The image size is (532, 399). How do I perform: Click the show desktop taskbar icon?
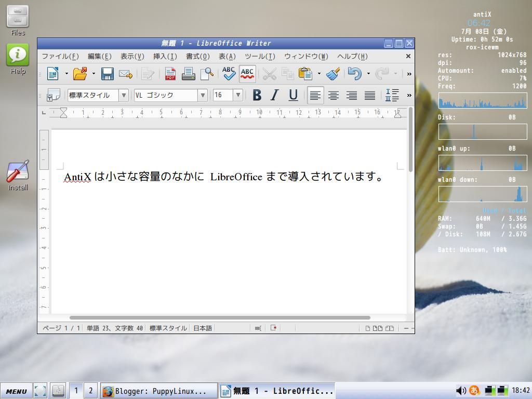[40, 391]
